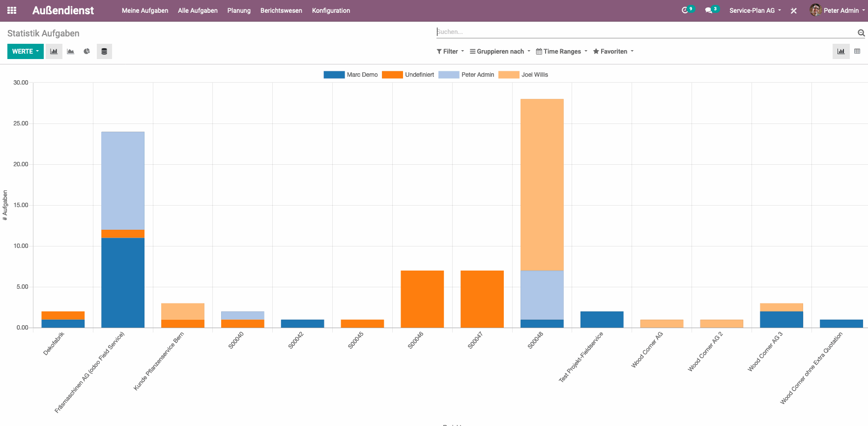Image resolution: width=868 pixels, height=426 pixels.
Task: Switch to line chart mode
Action: 71,51
